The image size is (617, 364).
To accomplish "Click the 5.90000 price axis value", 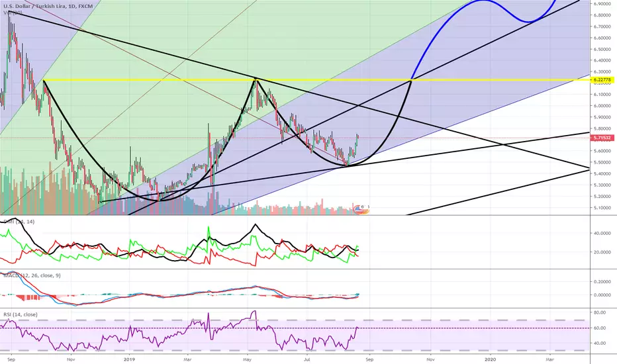I will (x=602, y=117).
